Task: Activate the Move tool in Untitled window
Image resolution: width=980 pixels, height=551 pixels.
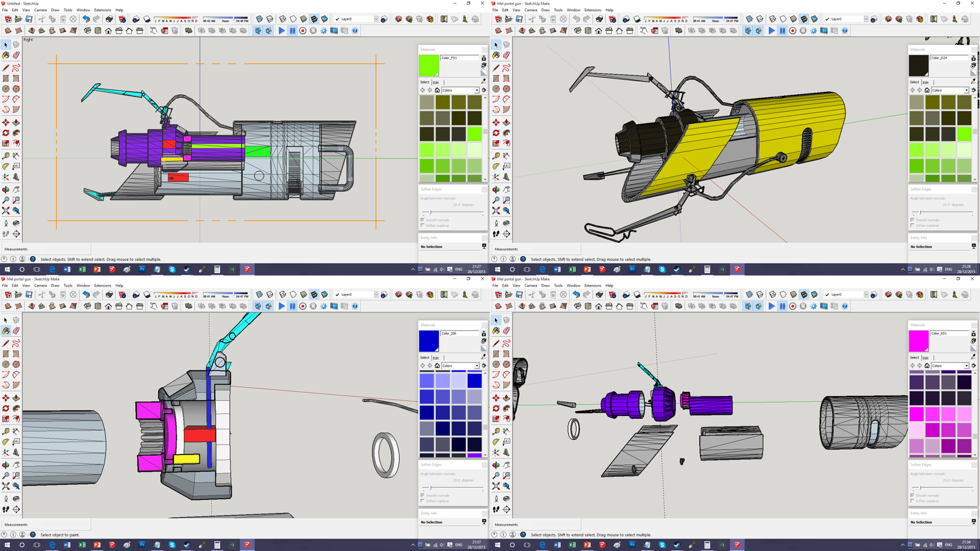Action: point(6,122)
